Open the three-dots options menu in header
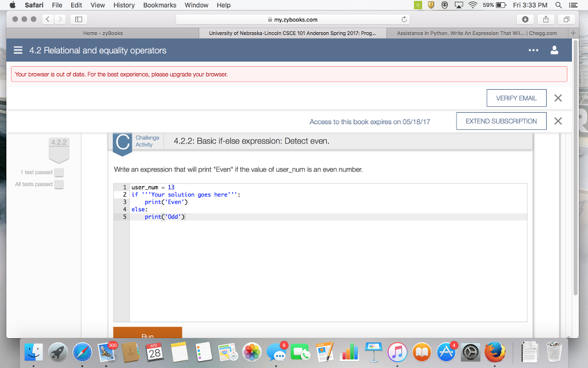Screen dimensions: 588x368 pyautogui.click(x=533, y=51)
